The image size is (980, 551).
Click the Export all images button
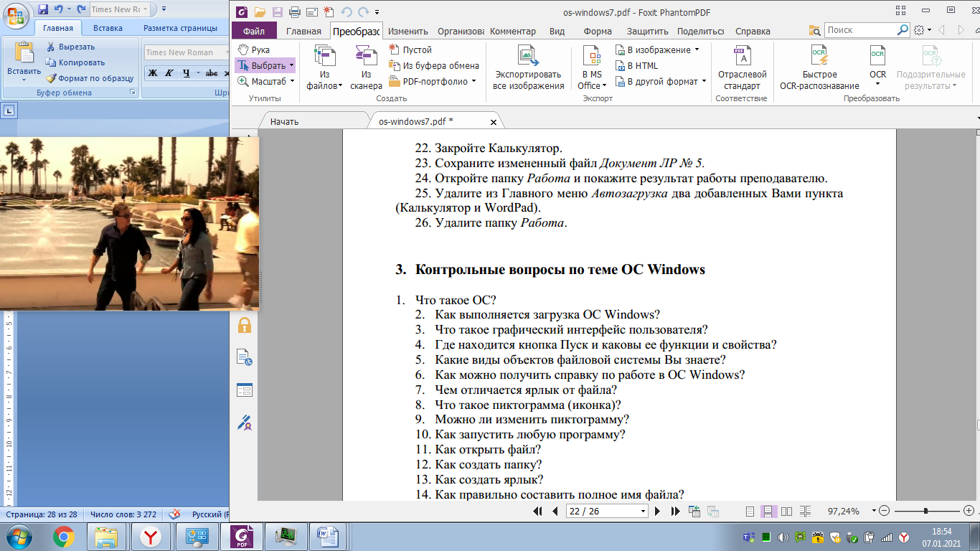point(529,67)
